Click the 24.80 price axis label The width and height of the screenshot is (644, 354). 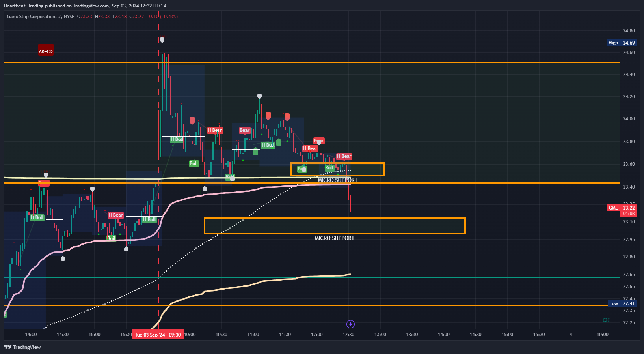pyautogui.click(x=629, y=31)
